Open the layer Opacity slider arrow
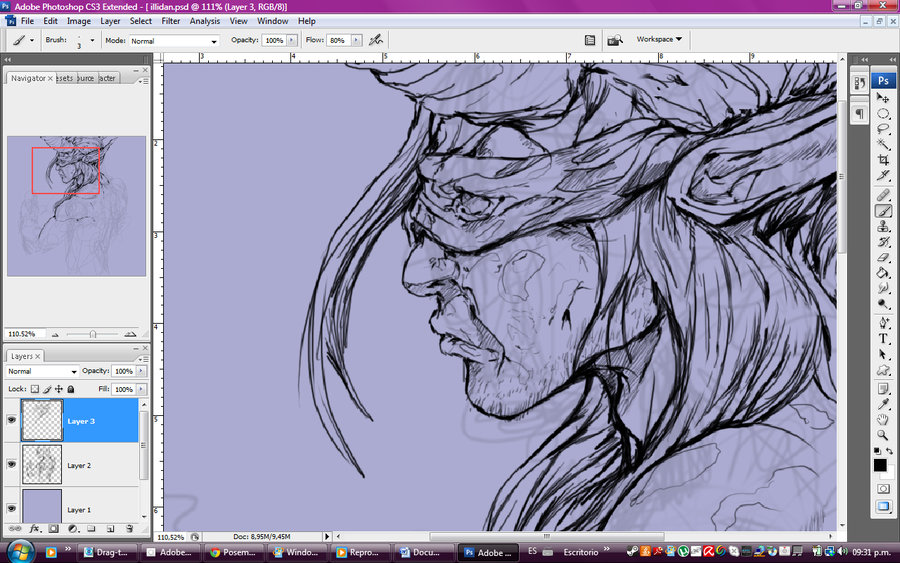This screenshot has height=563, width=900. pyautogui.click(x=141, y=371)
